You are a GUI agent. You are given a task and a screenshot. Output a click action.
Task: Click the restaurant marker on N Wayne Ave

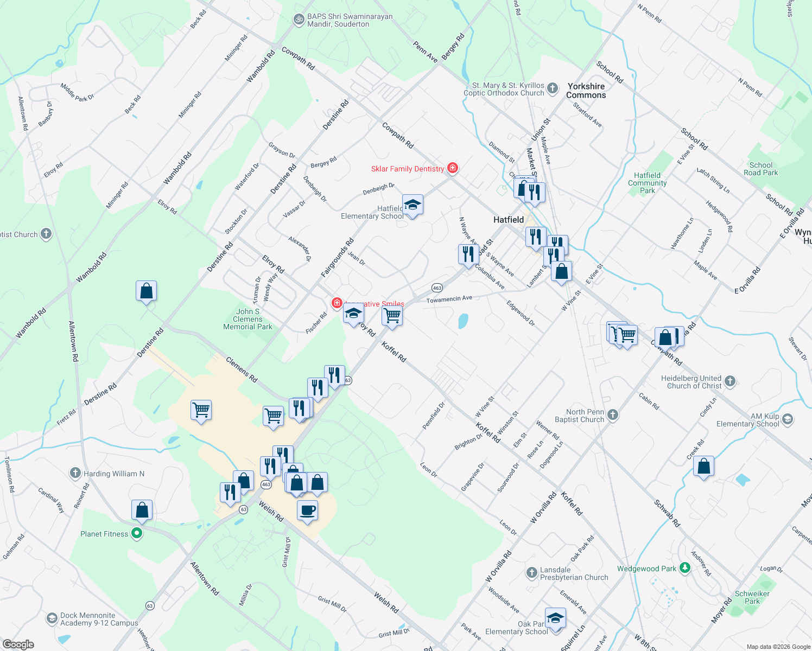pos(467,253)
